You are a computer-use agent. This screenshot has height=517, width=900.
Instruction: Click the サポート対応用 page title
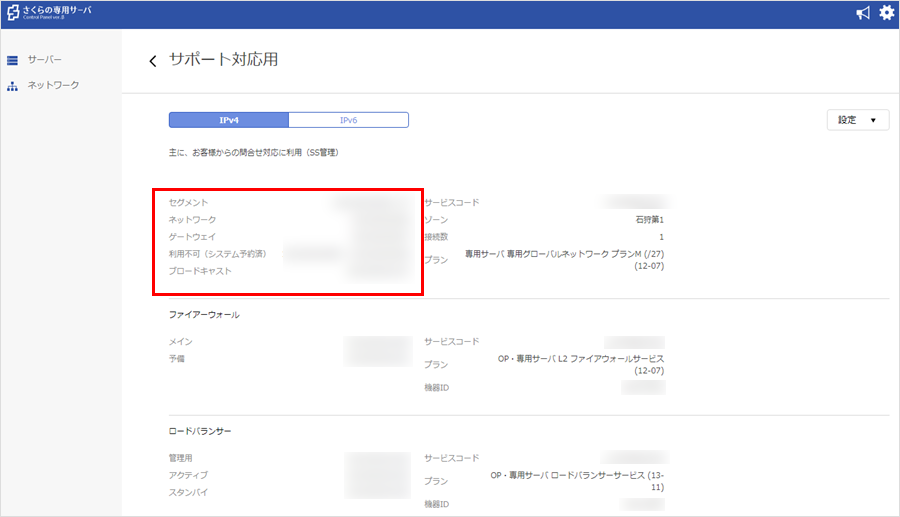coord(223,60)
